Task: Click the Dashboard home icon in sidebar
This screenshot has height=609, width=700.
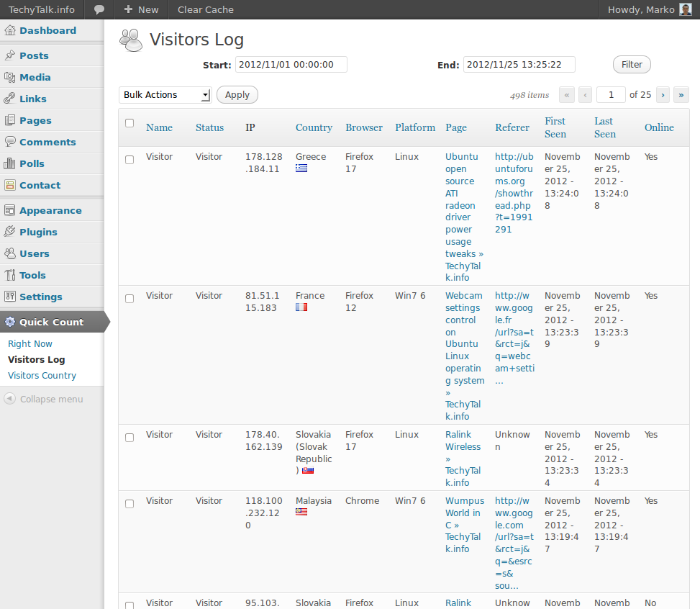Action: 10,30
